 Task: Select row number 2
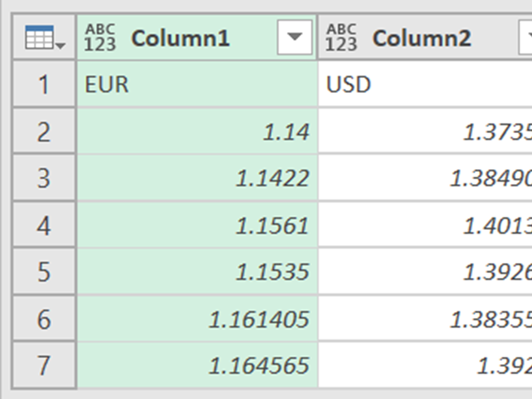point(44,132)
